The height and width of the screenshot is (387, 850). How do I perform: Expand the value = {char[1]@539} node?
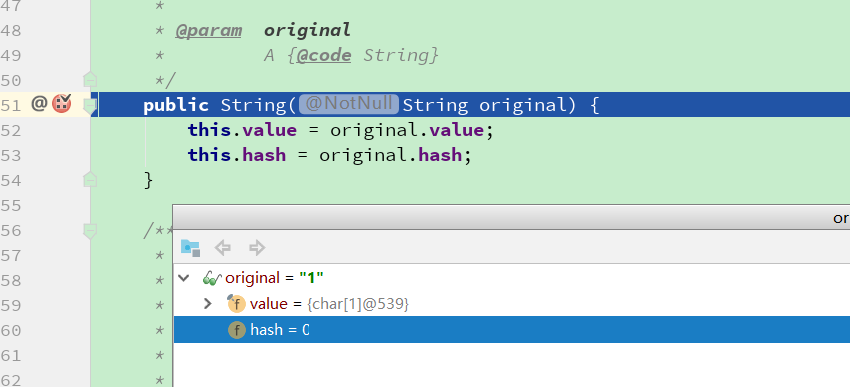click(x=207, y=304)
